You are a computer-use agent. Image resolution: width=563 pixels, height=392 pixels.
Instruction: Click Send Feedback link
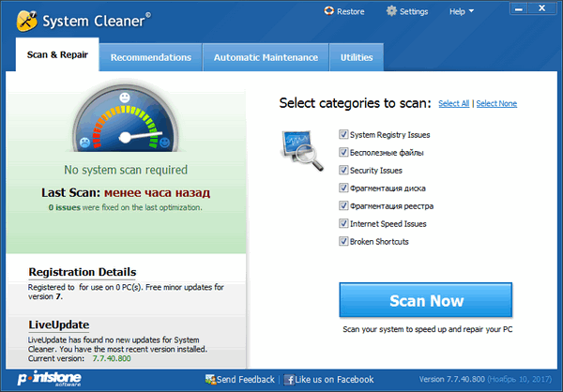point(246,380)
